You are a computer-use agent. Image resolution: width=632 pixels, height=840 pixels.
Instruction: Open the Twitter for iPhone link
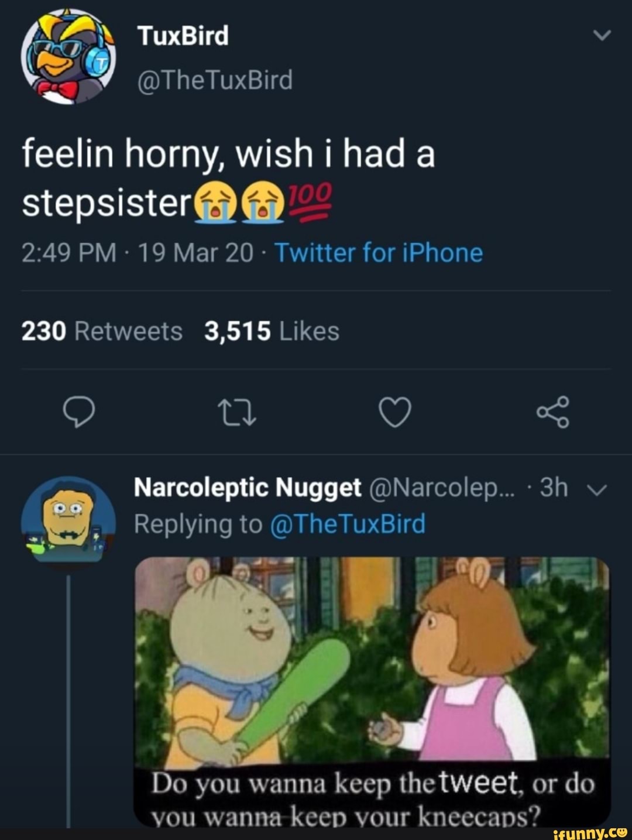tap(379, 253)
